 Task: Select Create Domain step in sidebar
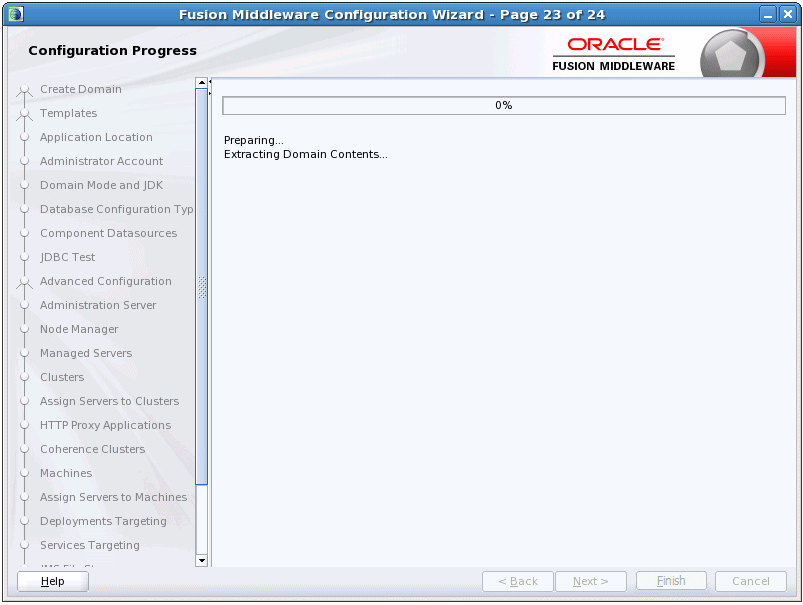(81, 89)
